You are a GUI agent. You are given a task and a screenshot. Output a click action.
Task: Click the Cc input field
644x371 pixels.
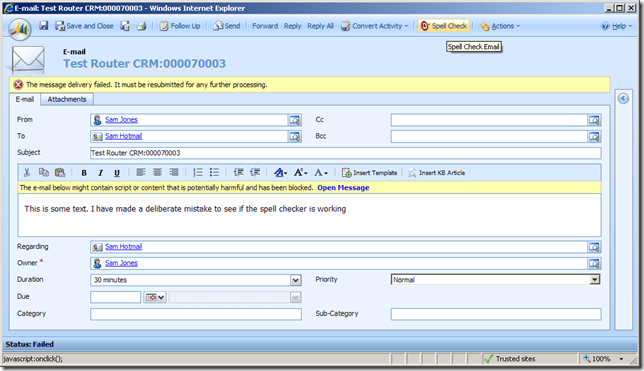click(489, 120)
